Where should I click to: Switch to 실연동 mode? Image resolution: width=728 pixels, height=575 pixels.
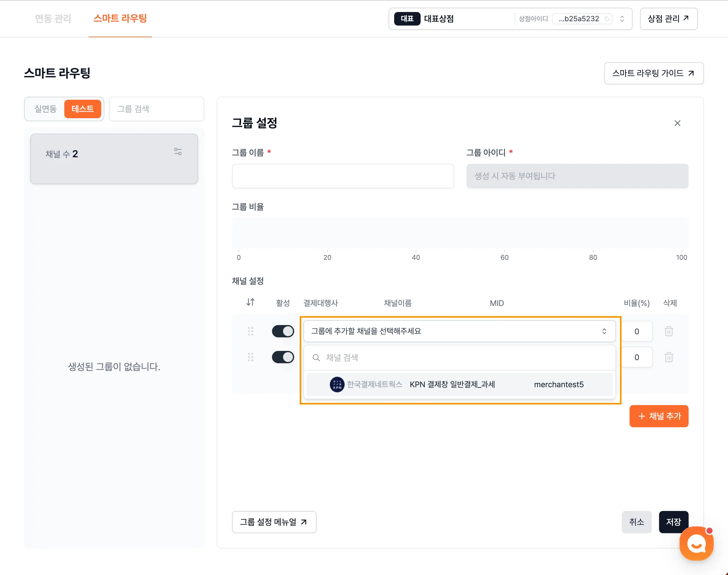(46, 109)
